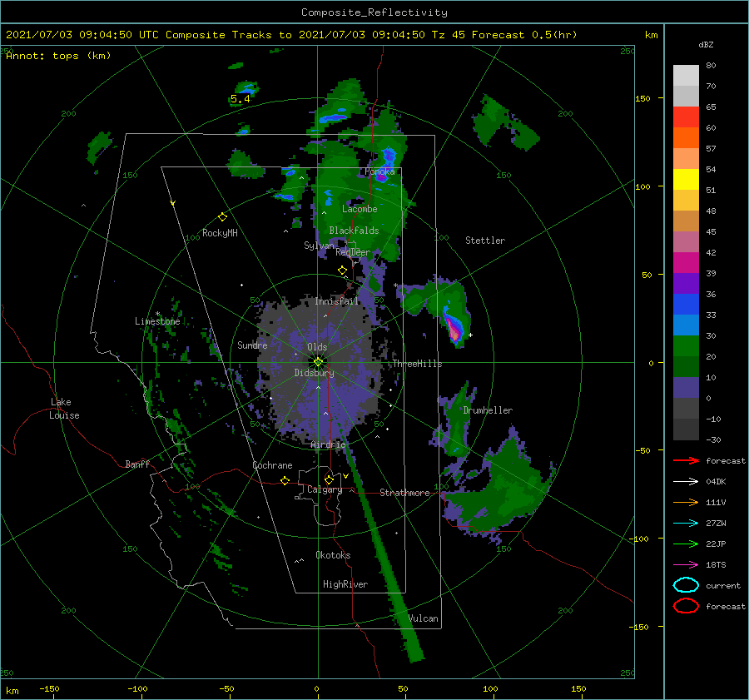Viewport: 749px width, 700px height.
Task: Click the yellow diamond marker above Calgary
Action: 329,479
